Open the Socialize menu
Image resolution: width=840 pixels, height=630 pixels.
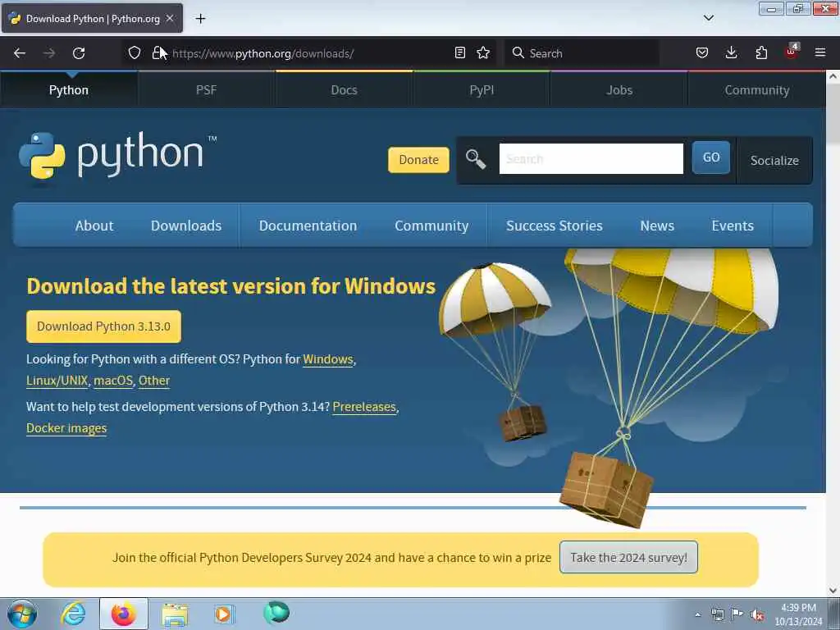tap(774, 160)
